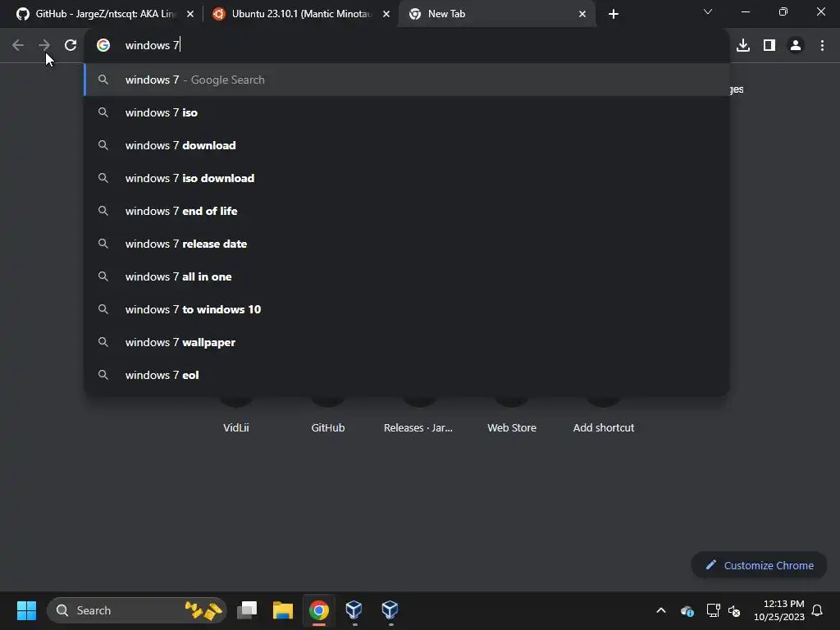Go back using the browser back arrow
The width and height of the screenshot is (840, 630).
click(x=18, y=46)
